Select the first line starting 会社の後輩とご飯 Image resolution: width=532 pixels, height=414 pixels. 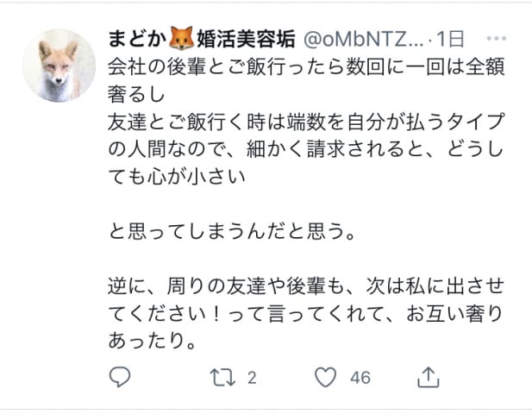coord(306,67)
